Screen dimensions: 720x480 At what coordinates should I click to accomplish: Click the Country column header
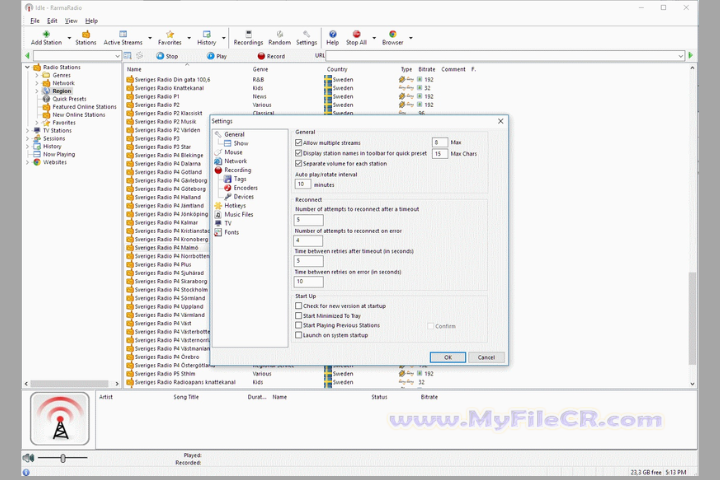click(x=337, y=69)
